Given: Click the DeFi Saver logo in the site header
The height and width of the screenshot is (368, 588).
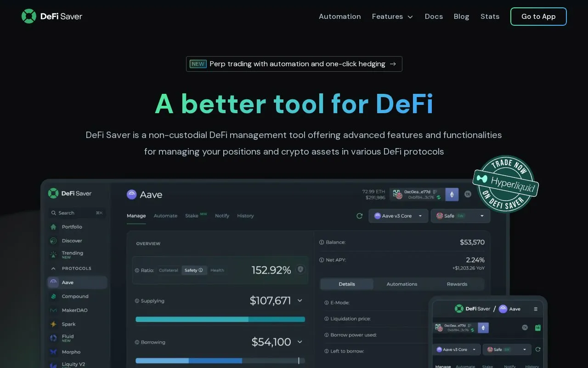Looking at the screenshot, I should (52, 16).
